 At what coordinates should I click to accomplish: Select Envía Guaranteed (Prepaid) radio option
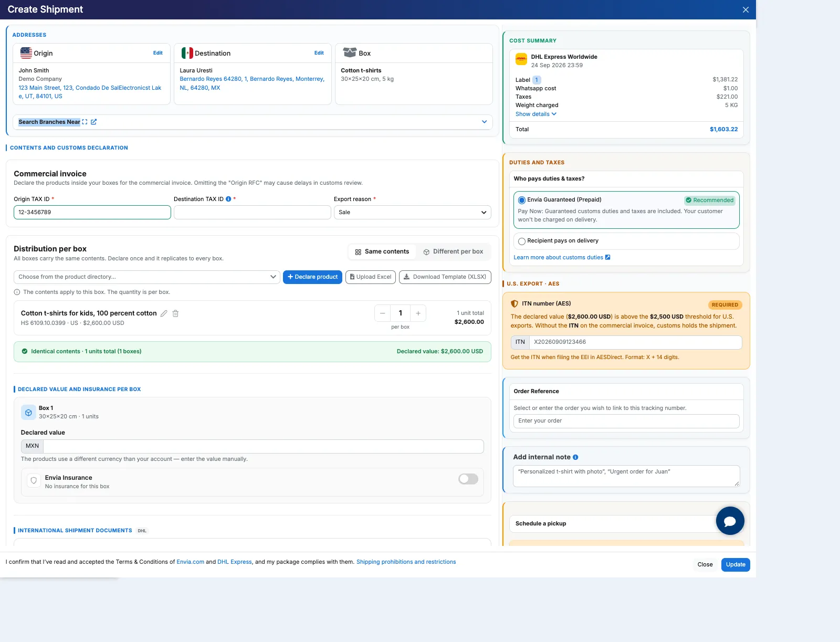point(522,200)
